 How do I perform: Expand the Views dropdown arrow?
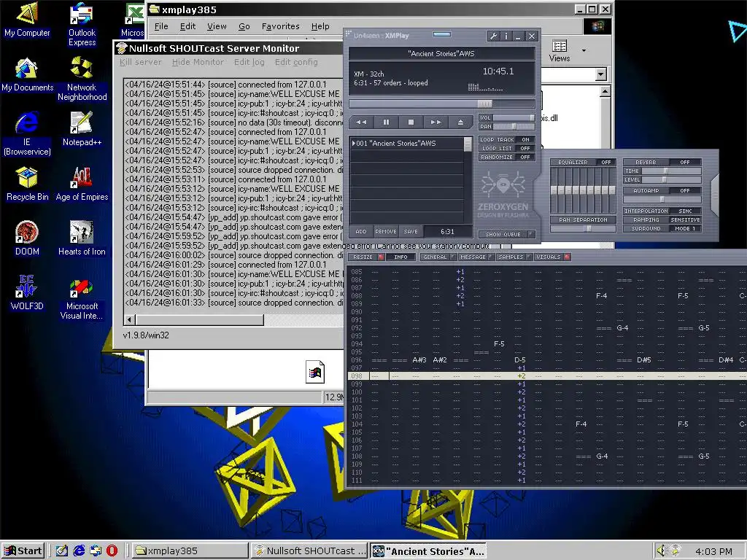point(584,50)
